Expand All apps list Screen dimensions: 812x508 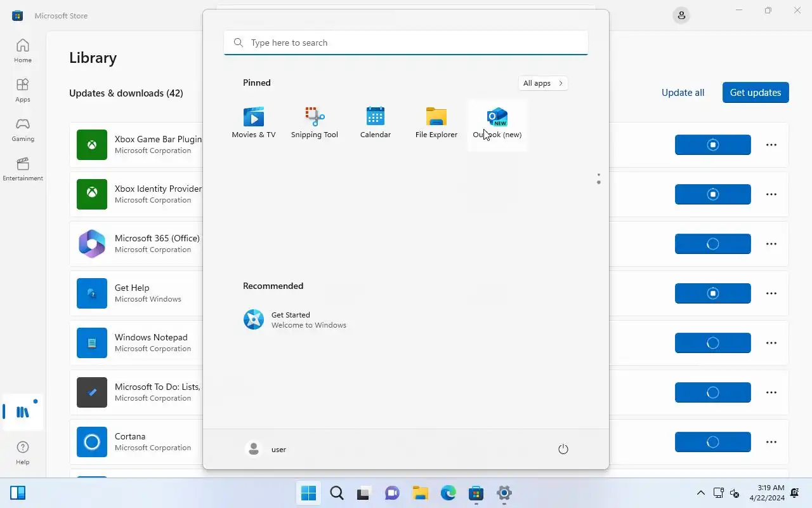(542, 83)
